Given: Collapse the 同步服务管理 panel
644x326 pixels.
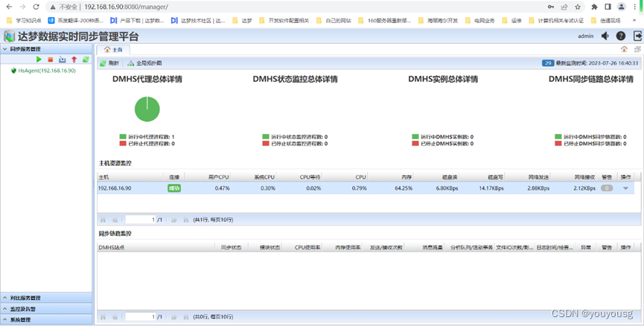Looking at the screenshot, I should coord(46,49).
